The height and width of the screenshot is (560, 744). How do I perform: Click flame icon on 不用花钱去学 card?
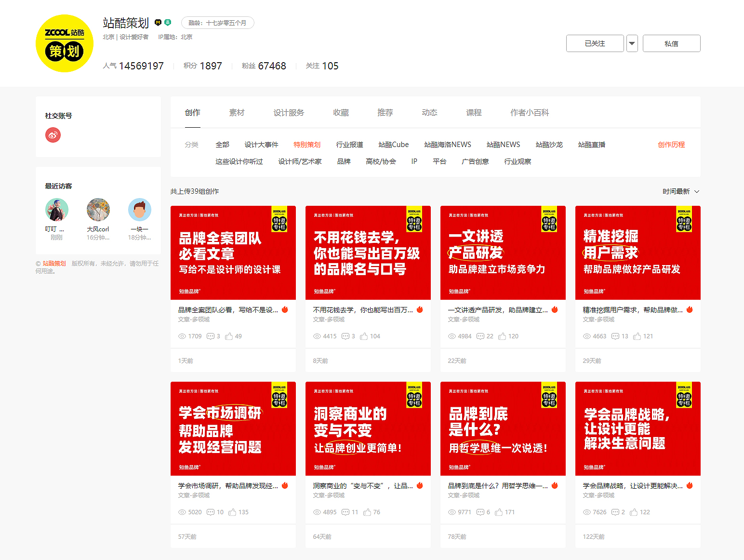420,309
